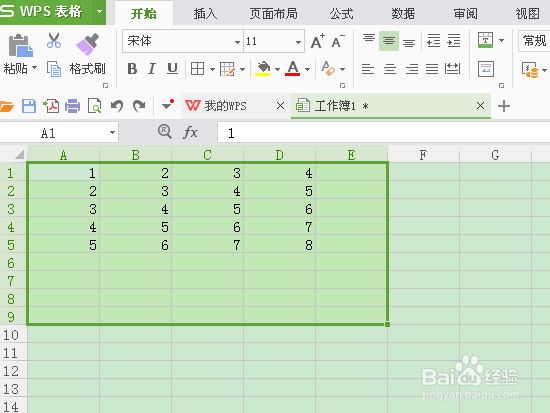
Task: Align text to top of cell
Action: coord(369,38)
